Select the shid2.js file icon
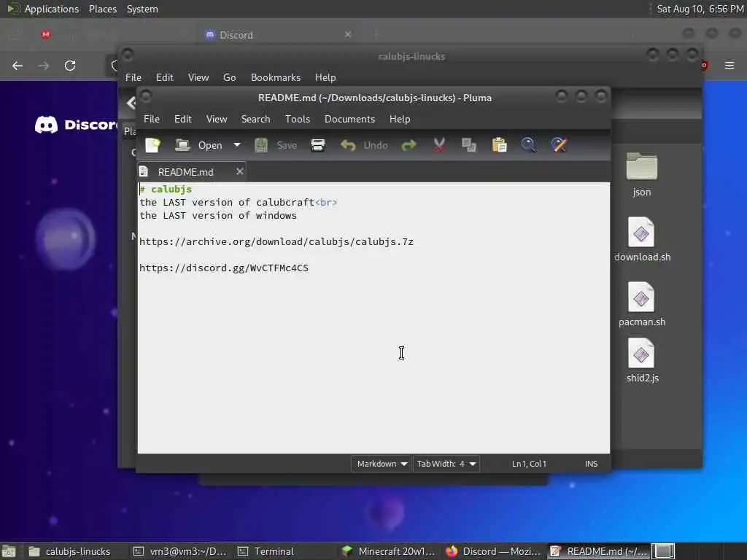 click(x=642, y=360)
